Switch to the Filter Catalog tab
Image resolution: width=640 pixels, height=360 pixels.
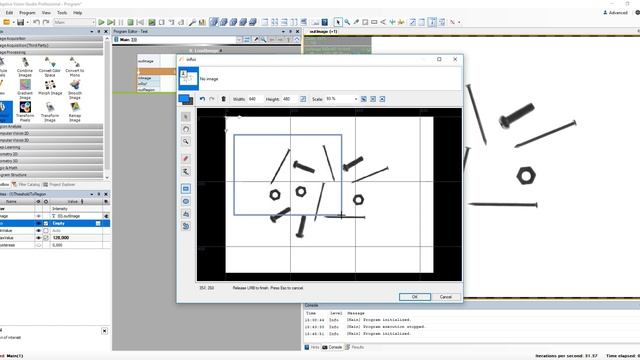point(26,184)
